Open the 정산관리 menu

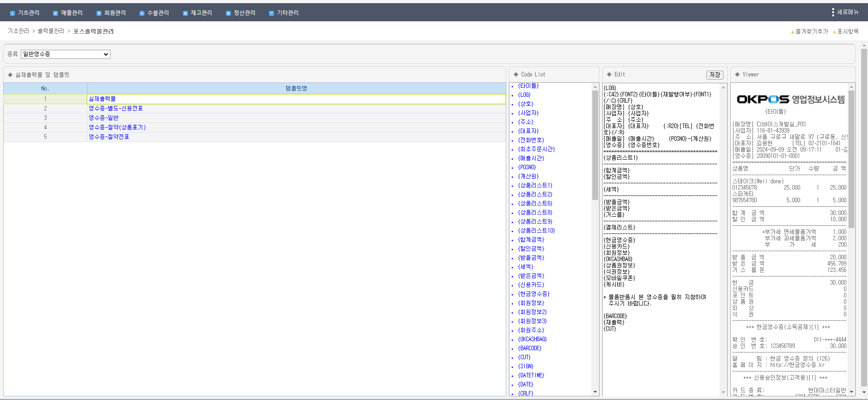pyautogui.click(x=244, y=13)
